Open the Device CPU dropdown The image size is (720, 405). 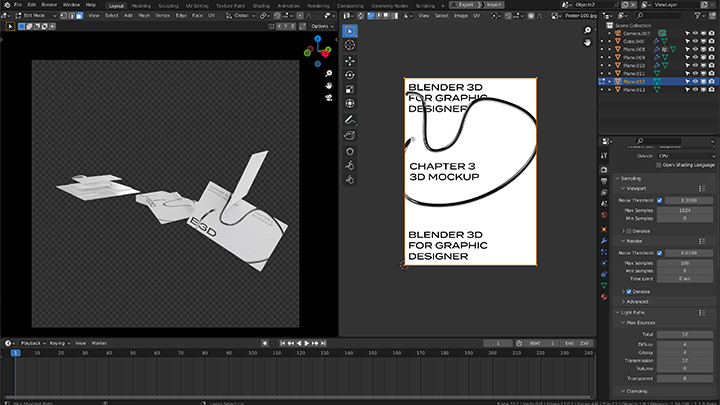pyautogui.click(x=686, y=156)
